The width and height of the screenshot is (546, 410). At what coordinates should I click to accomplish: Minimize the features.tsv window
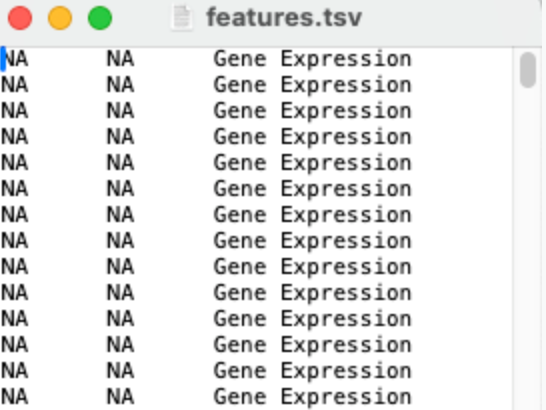point(60,18)
